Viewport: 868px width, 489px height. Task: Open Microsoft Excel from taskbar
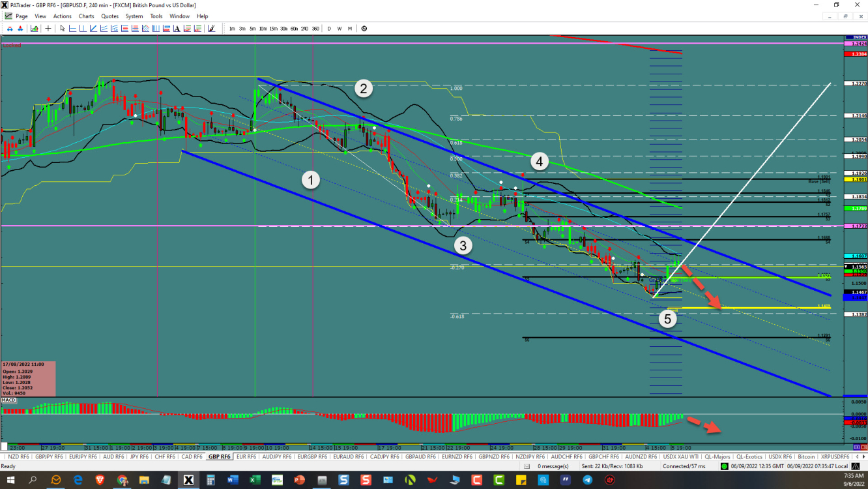pyautogui.click(x=255, y=480)
